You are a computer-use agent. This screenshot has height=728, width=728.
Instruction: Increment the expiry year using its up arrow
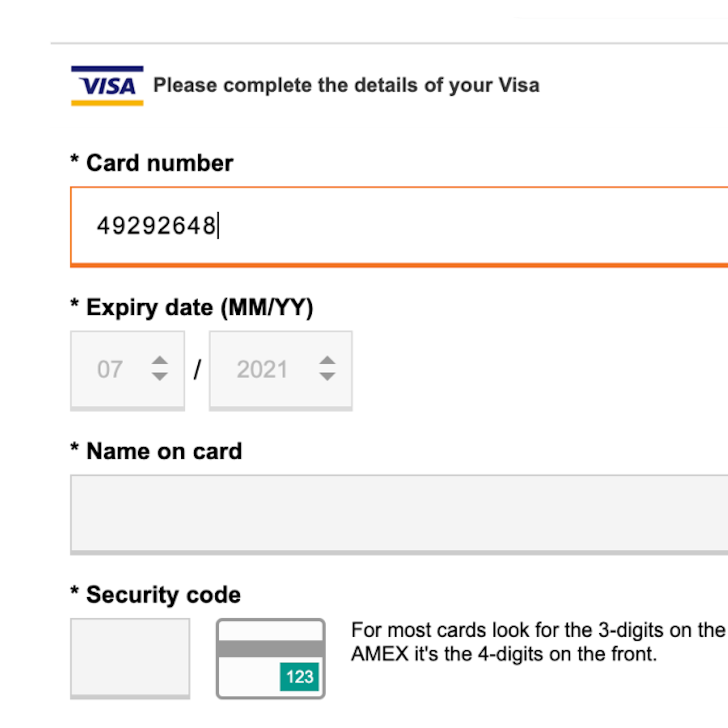[x=327, y=360]
